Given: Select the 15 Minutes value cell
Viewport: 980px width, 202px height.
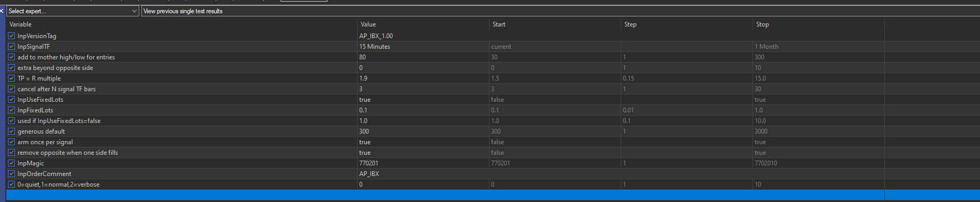Looking at the screenshot, I should 424,47.
